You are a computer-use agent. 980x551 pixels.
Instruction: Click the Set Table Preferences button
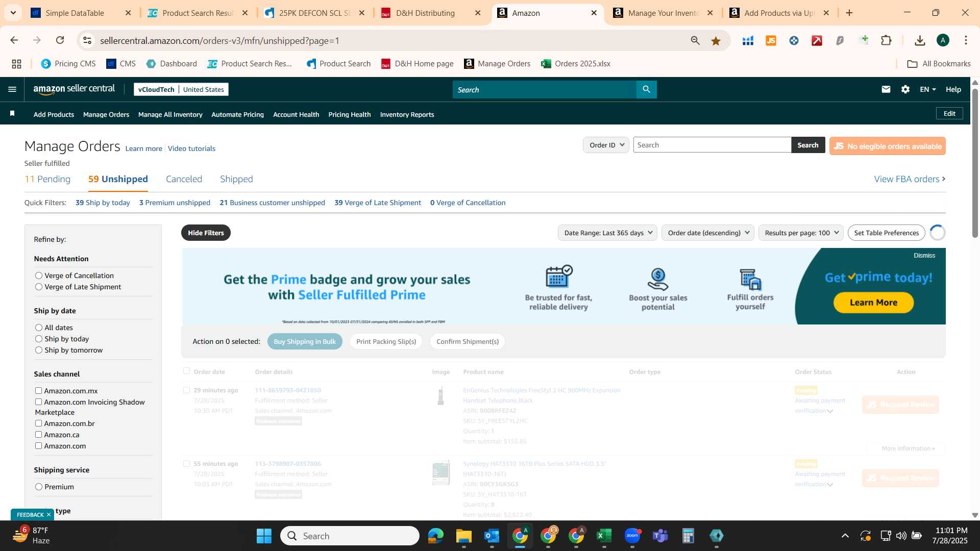tap(886, 233)
